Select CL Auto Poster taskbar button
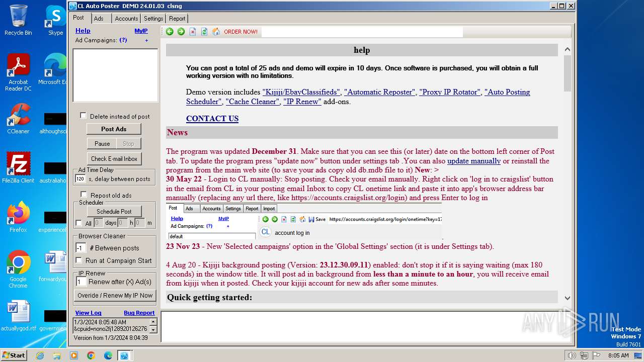The width and height of the screenshot is (644, 362). pyautogui.click(x=124, y=355)
